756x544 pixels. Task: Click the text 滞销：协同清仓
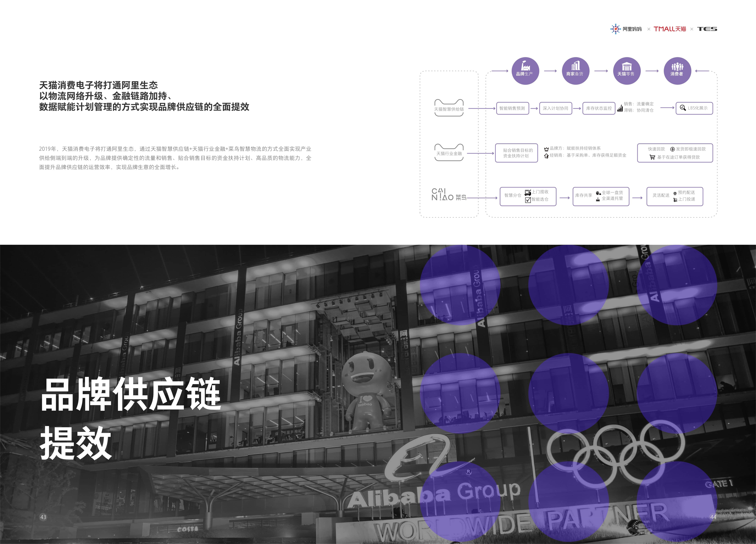tap(639, 110)
